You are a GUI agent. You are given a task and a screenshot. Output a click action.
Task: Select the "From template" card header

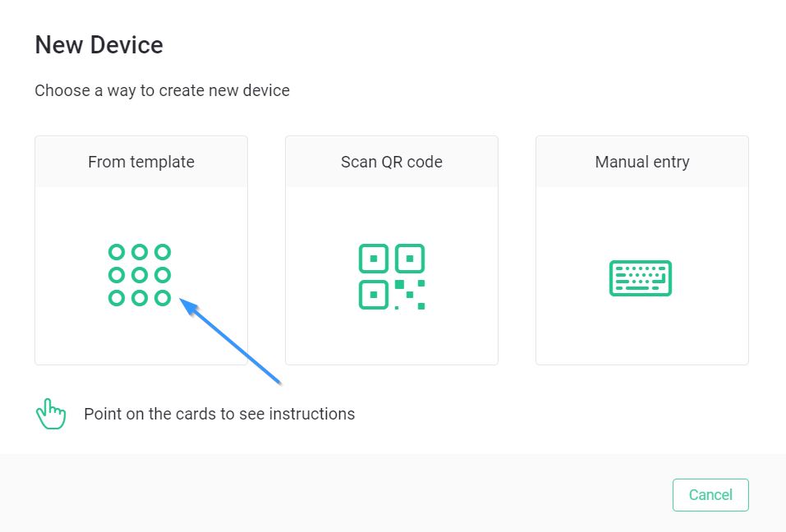tap(141, 162)
